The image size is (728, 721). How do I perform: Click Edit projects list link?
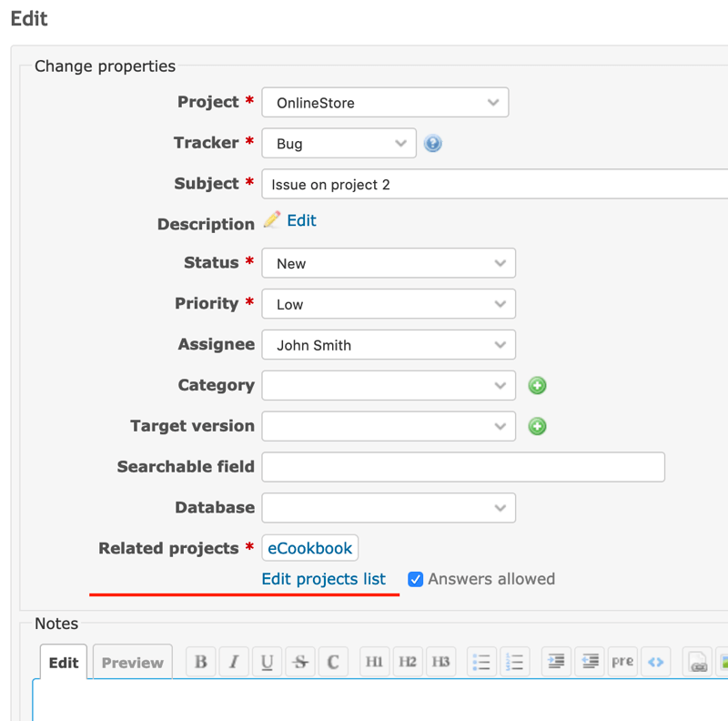pos(324,579)
